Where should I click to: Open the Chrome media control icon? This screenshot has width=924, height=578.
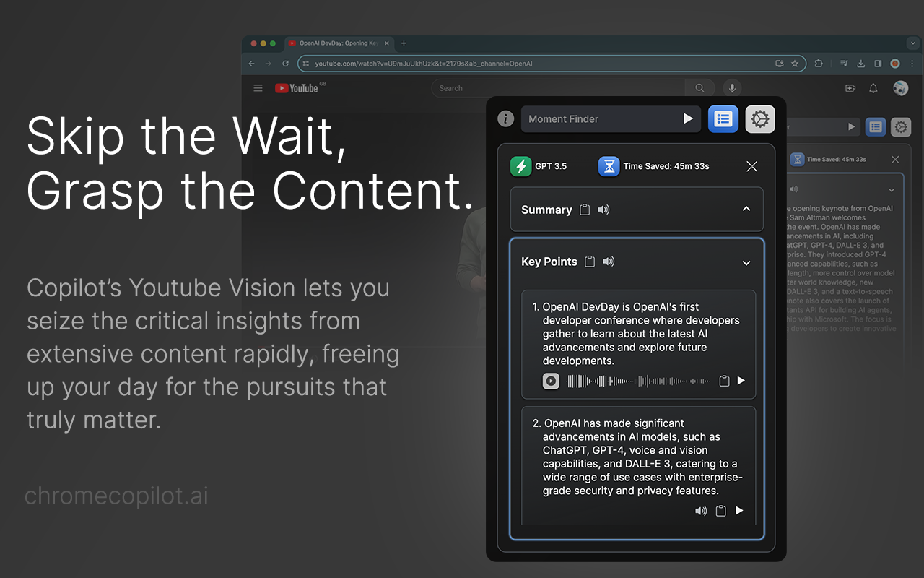tap(844, 64)
